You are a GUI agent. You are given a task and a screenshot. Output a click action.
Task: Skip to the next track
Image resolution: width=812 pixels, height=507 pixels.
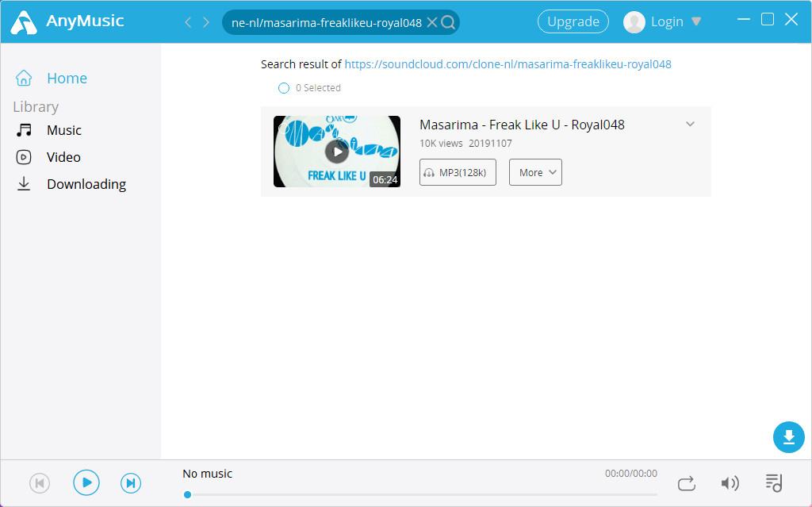point(131,483)
